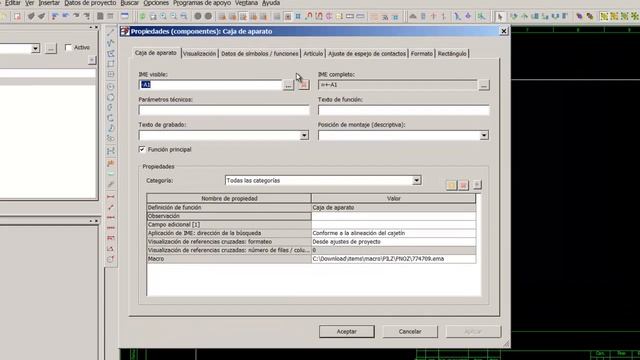Click ellipsis button beside left panel filter
The height and width of the screenshot is (360, 640).
tap(51, 49)
